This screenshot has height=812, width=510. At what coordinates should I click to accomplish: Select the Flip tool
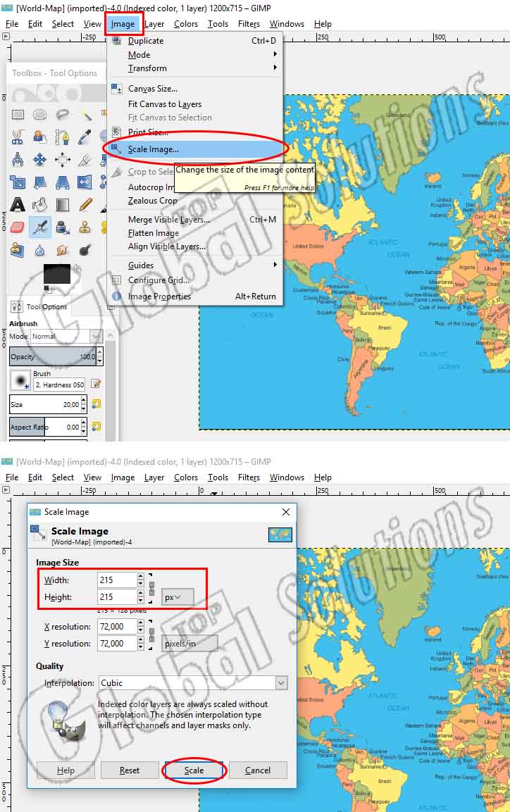[85, 182]
